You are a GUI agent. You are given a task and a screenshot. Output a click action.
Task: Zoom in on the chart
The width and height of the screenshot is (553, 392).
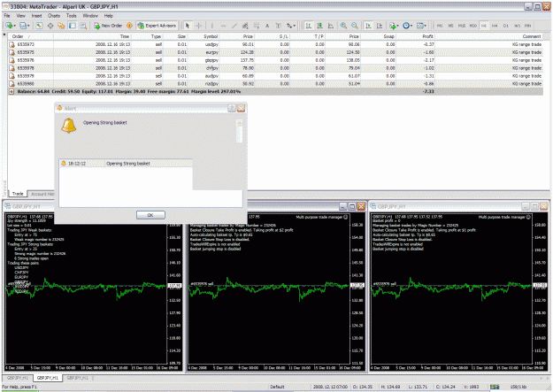pyautogui.click(x=343, y=26)
